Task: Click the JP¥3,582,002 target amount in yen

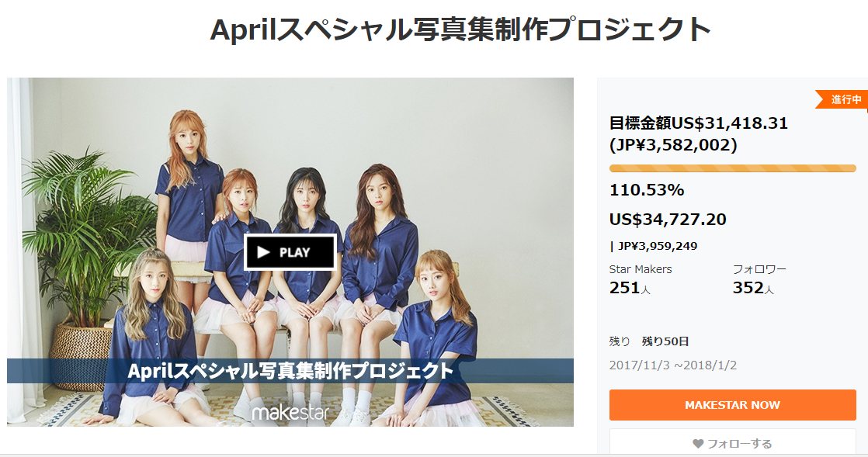Action: click(673, 145)
